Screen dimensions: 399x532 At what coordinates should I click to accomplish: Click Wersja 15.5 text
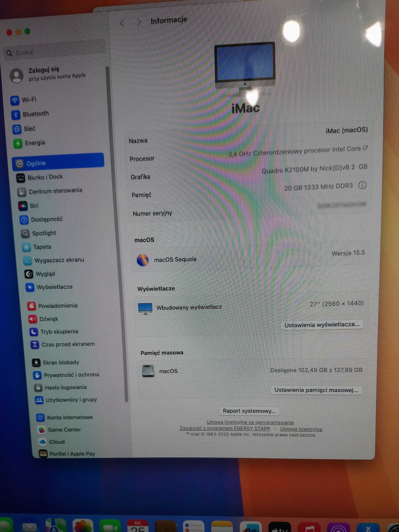click(348, 253)
